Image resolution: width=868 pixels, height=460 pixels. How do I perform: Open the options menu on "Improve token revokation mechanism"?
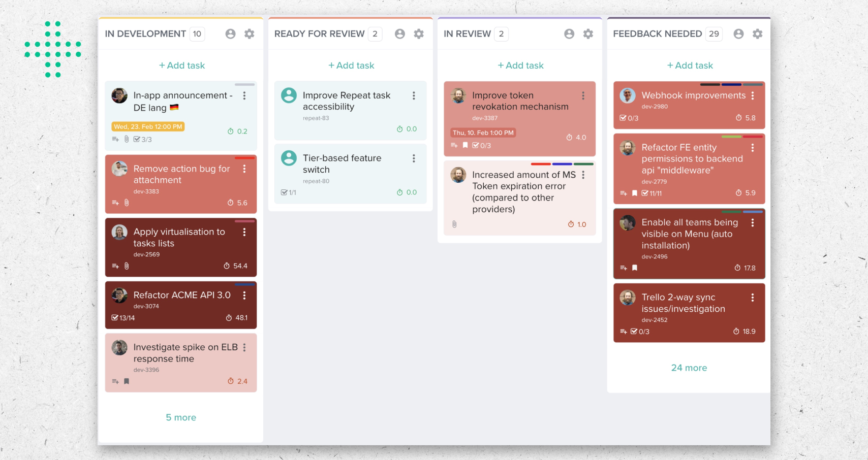583,95
